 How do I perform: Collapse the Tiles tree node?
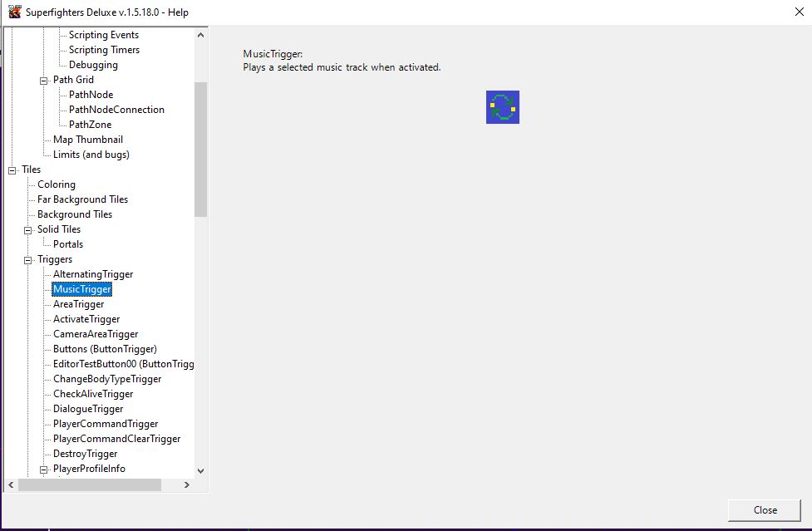12,170
